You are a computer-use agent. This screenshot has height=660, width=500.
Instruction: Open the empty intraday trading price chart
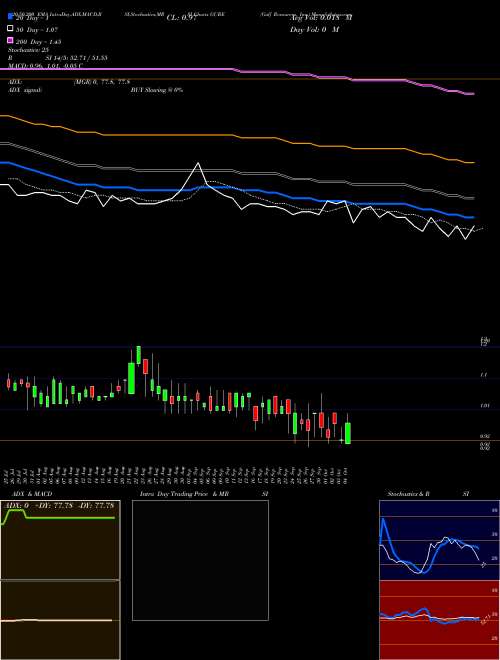coord(200,560)
